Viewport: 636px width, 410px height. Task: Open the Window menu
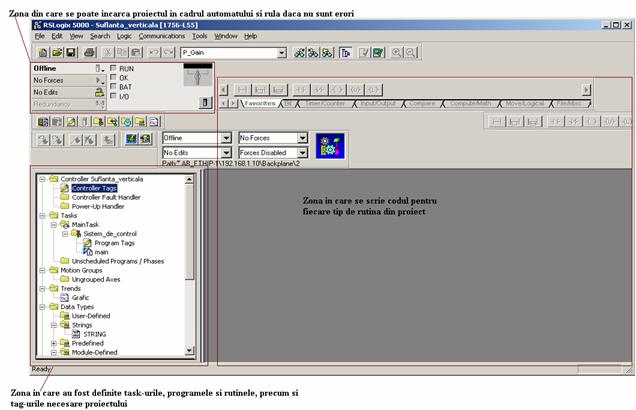(x=226, y=36)
